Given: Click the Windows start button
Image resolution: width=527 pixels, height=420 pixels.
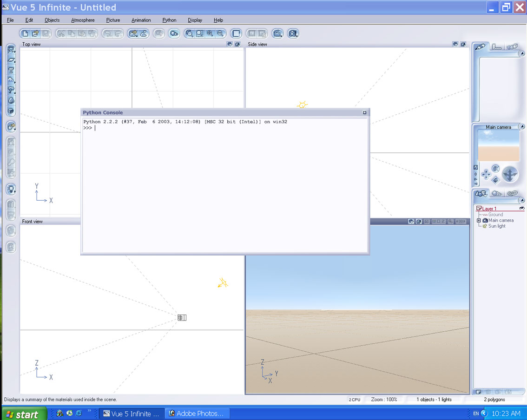Looking at the screenshot, I should pos(23,413).
